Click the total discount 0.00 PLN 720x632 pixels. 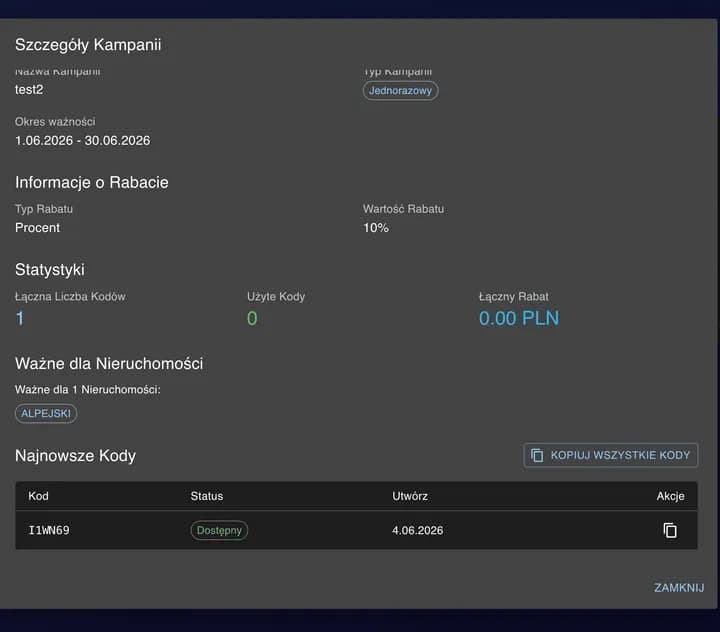519,318
